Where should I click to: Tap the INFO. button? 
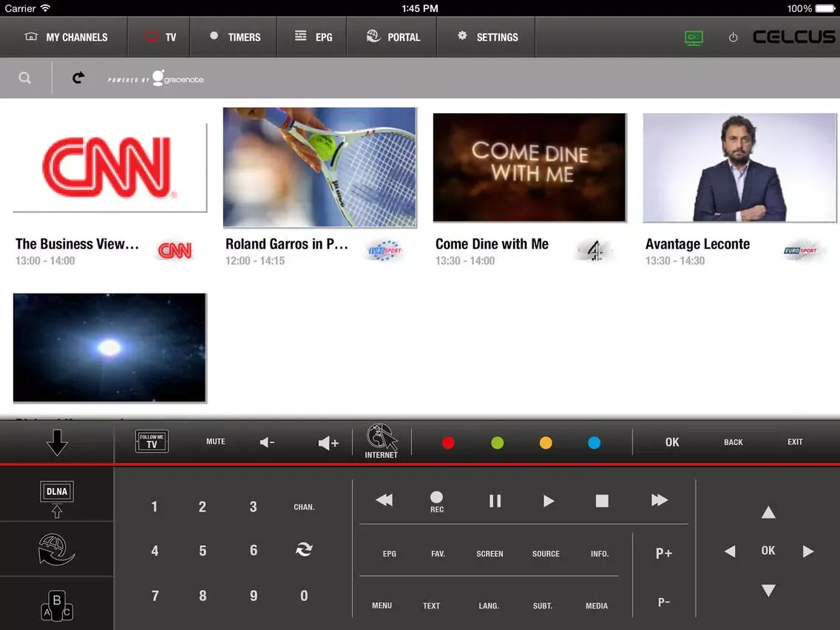(x=600, y=554)
